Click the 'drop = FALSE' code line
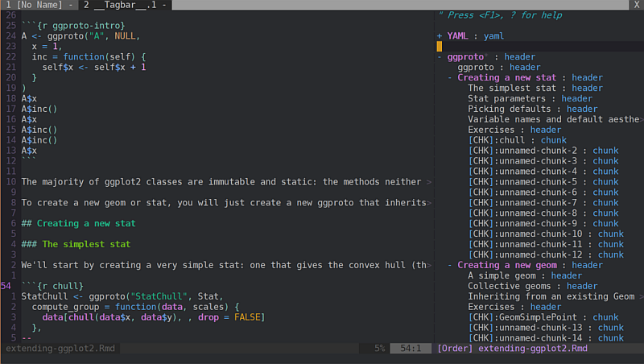Image resolution: width=644 pixels, height=364 pixels. click(x=154, y=317)
